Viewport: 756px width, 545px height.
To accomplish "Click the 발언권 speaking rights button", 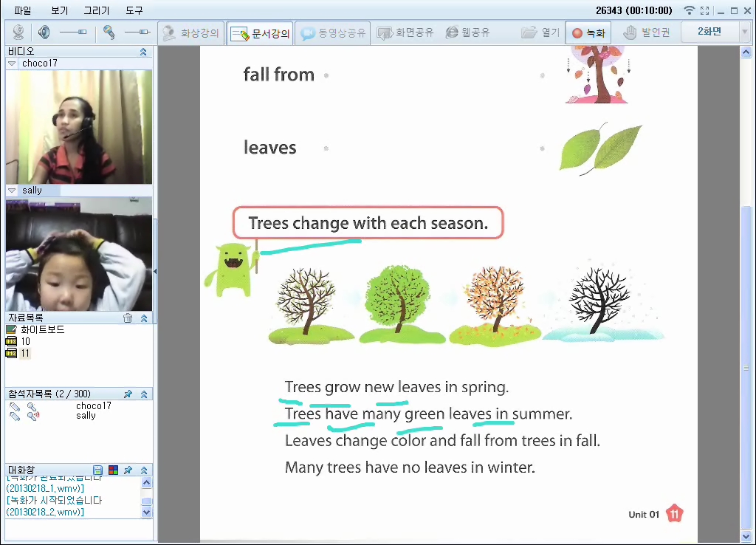I will coord(646,32).
